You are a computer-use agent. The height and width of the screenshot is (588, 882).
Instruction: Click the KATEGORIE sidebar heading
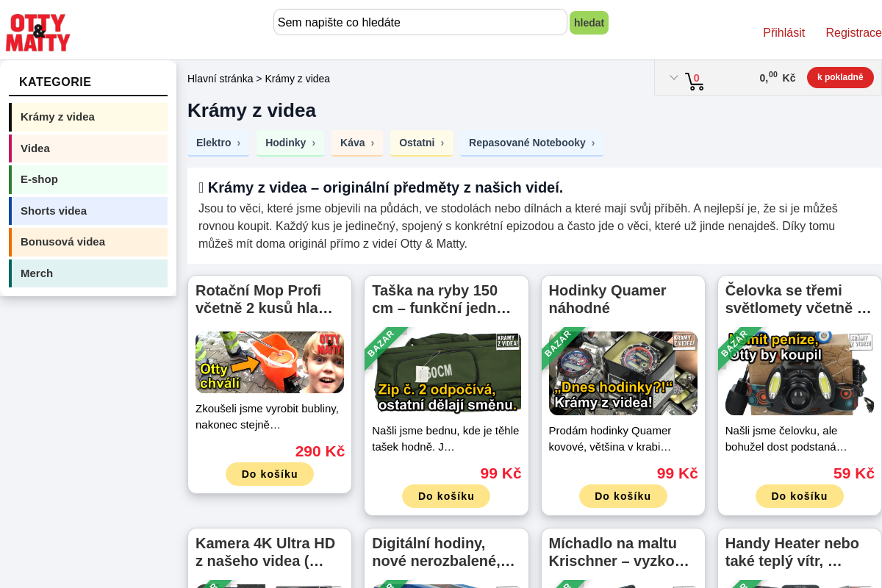point(55,82)
